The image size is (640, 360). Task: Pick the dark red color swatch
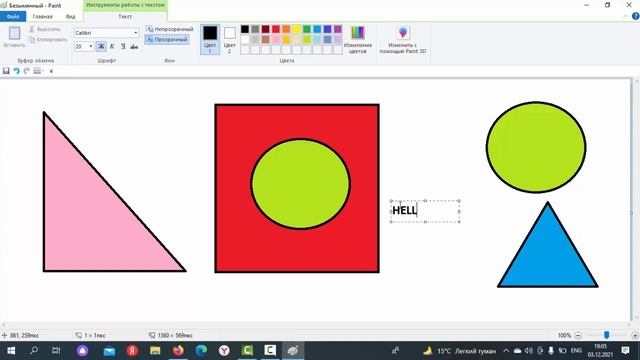coord(265,29)
